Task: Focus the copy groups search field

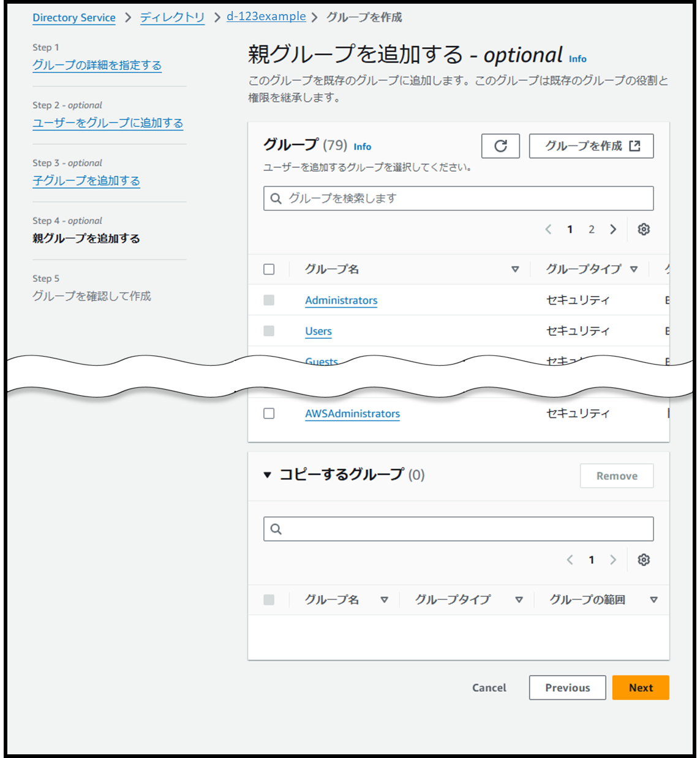Action: point(459,529)
